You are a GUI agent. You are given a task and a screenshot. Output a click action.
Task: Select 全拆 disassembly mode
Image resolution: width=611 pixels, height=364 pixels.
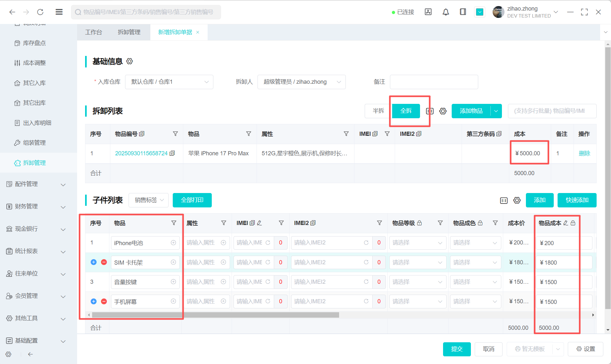[x=406, y=111]
